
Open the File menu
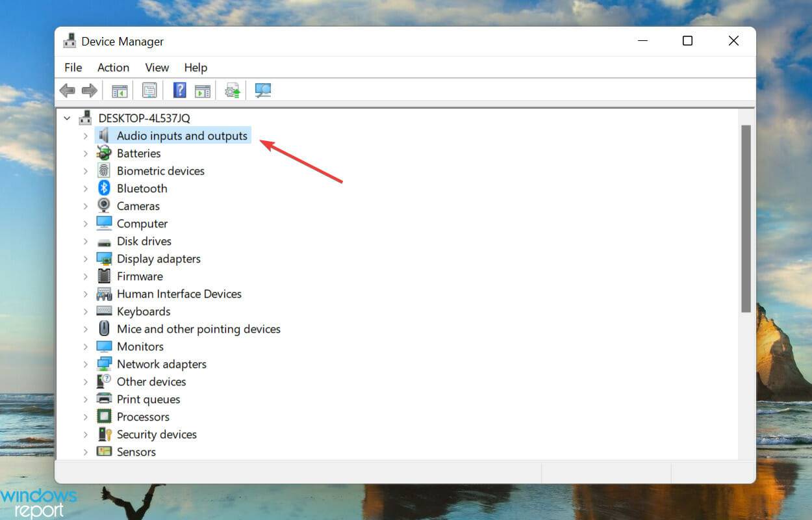(73, 67)
